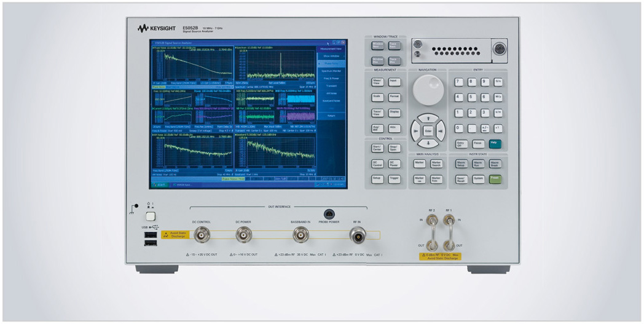Choose Transient softkey on screen
Screen dimensions: 644x324
click(331, 86)
